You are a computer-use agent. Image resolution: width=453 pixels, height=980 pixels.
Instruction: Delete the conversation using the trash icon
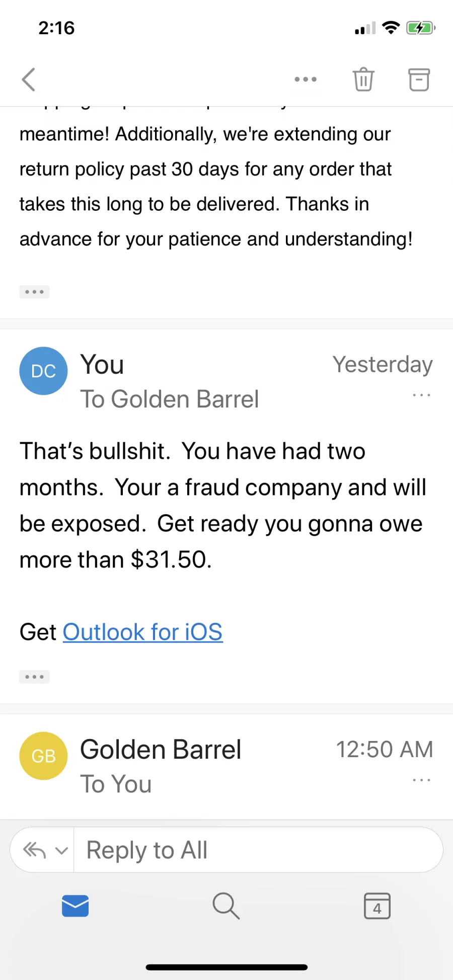coord(363,79)
